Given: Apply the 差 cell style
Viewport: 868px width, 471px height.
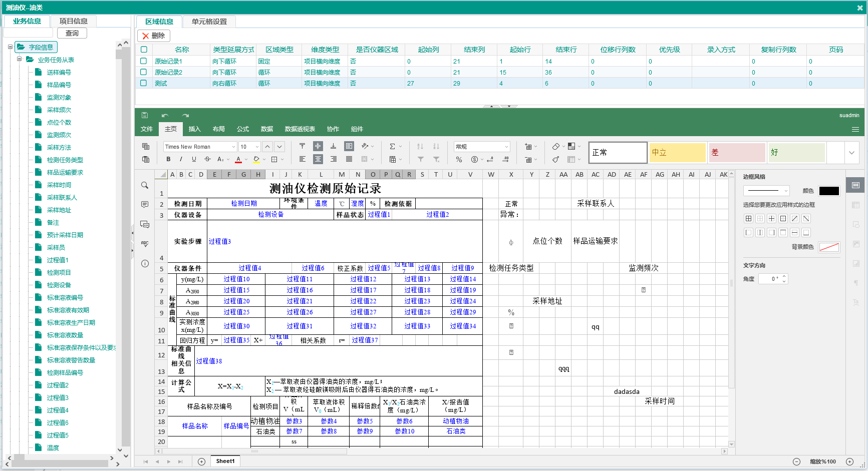Looking at the screenshot, I should (x=737, y=153).
